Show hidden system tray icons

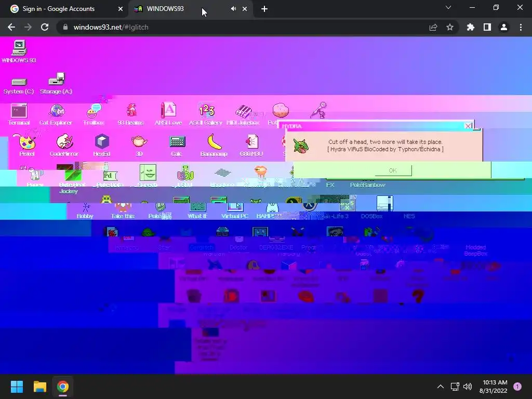point(441,387)
